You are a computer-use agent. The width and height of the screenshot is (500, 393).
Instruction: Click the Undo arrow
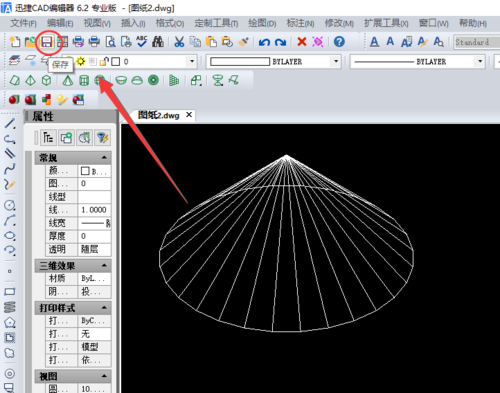pos(264,42)
